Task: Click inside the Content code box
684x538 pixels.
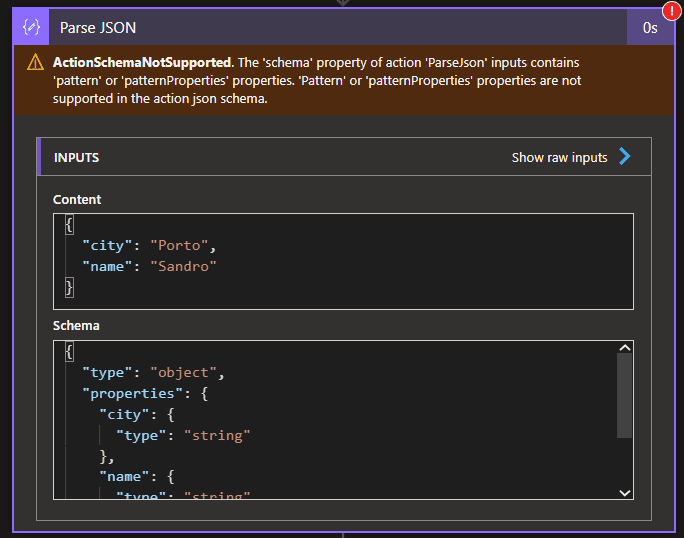Action: [x=400, y=260]
